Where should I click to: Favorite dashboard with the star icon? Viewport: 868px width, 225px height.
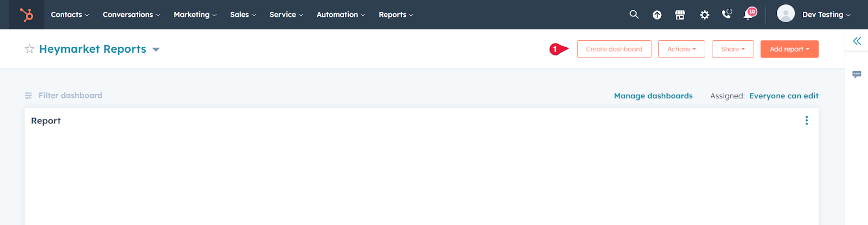point(29,49)
